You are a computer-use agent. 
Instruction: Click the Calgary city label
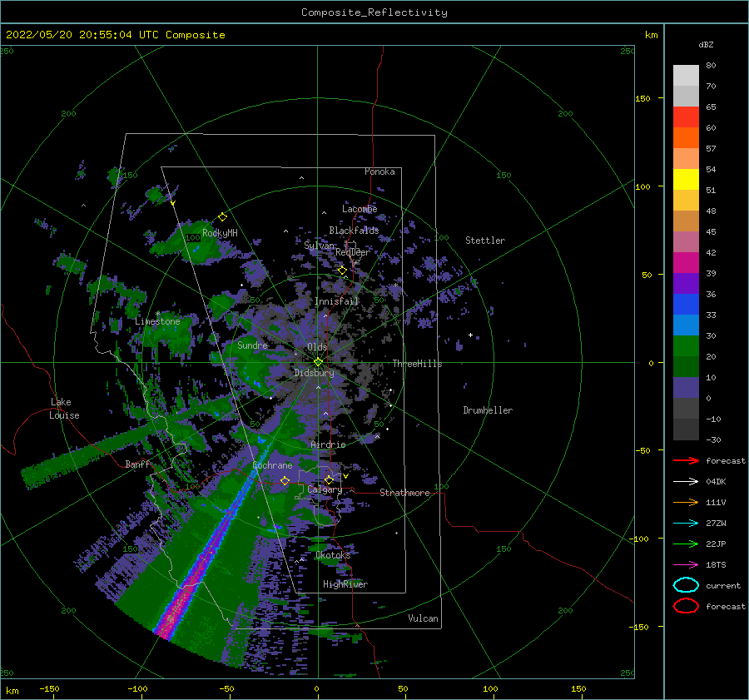click(x=325, y=489)
